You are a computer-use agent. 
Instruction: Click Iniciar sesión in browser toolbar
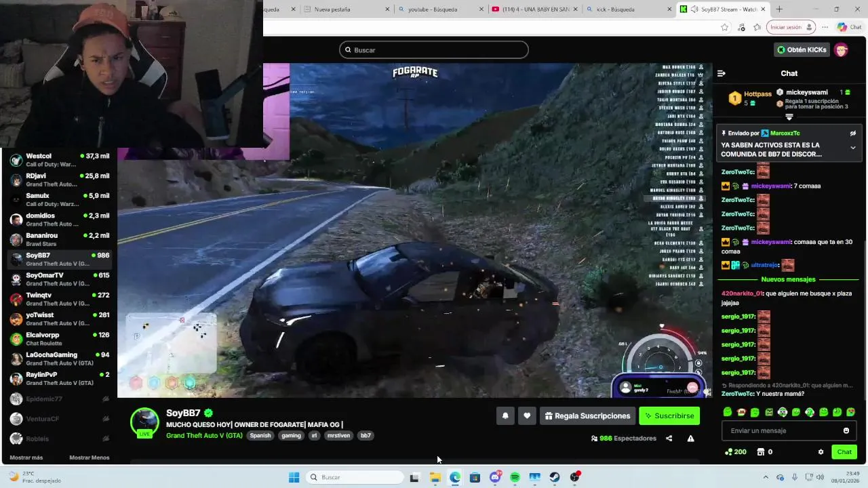(791, 27)
